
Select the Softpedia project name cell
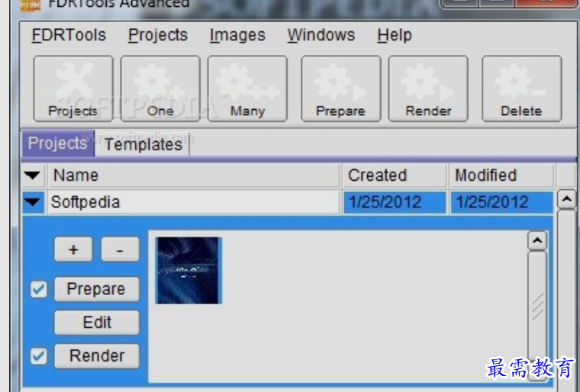tap(193, 202)
